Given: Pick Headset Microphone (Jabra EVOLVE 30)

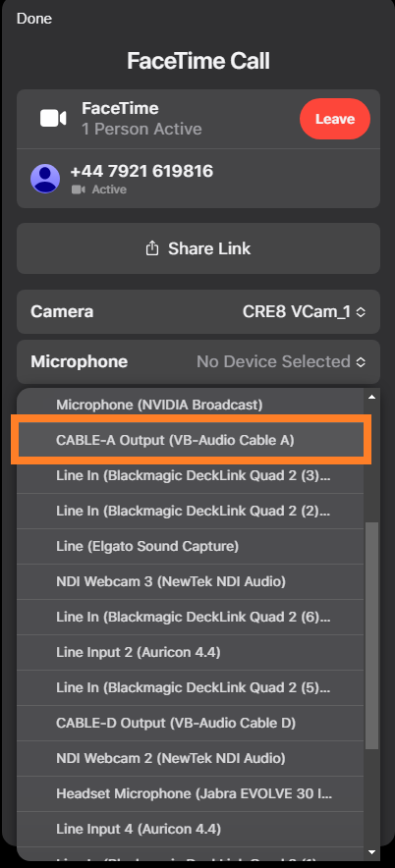Looking at the screenshot, I should click(x=191, y=794).
